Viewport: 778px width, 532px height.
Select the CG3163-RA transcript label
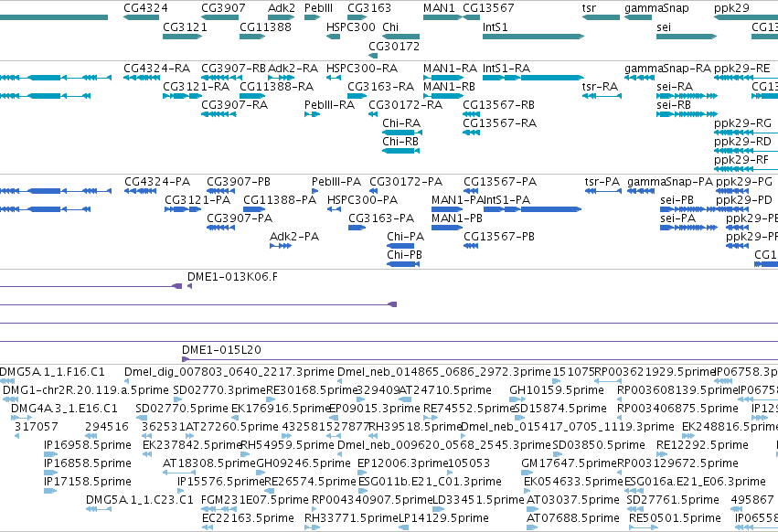coord(380,86)
